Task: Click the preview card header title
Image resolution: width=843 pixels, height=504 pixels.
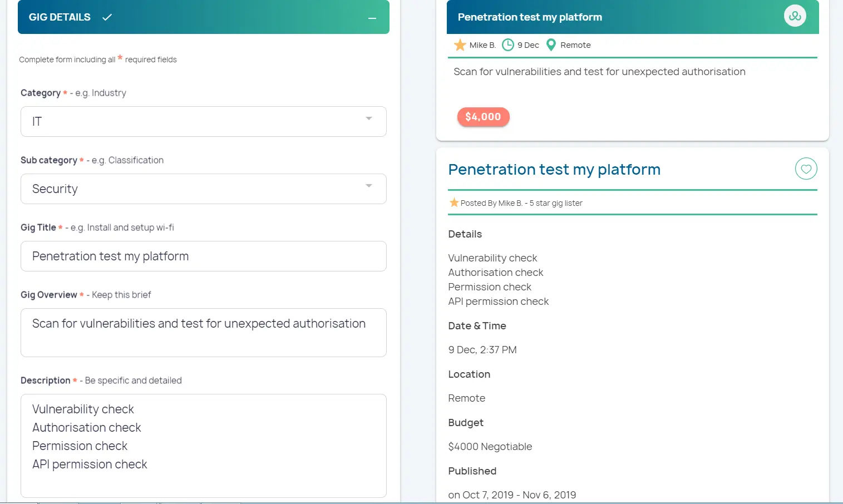Action: point(530,17)
